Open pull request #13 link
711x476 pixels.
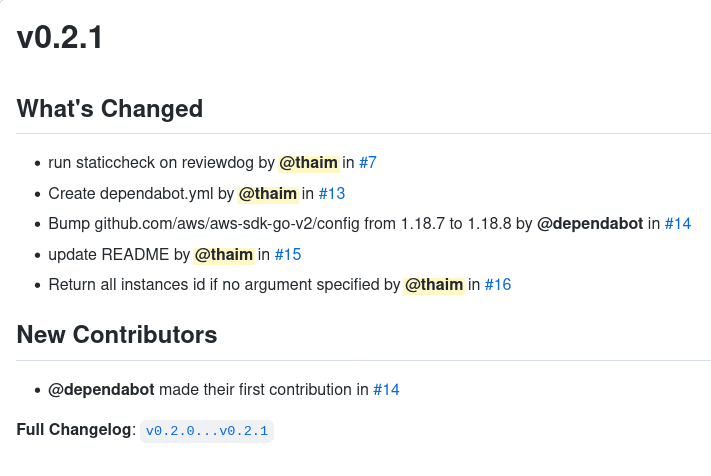[332, 194]
